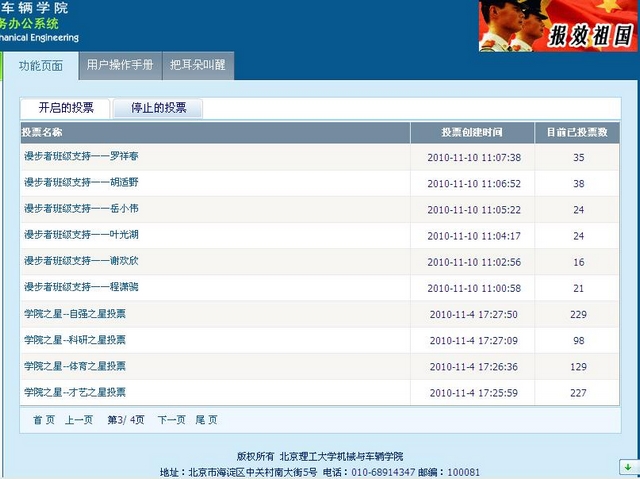Open the vote 漫步者班级支持——胡适野

pyautogui.click(x=81, y=183)
